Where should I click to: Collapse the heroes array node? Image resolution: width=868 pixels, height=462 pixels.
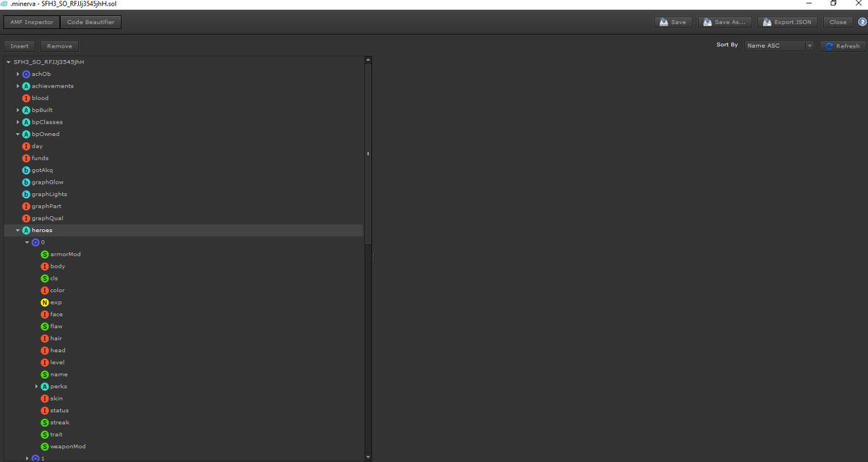(18, 230)
